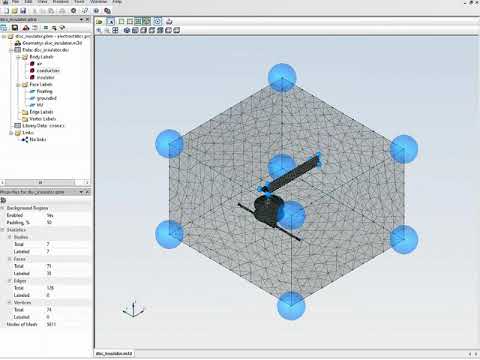Screen dimensions: 480x360
Task: Collapse the Edges statistics subgroup
Action: click(10, 281)
